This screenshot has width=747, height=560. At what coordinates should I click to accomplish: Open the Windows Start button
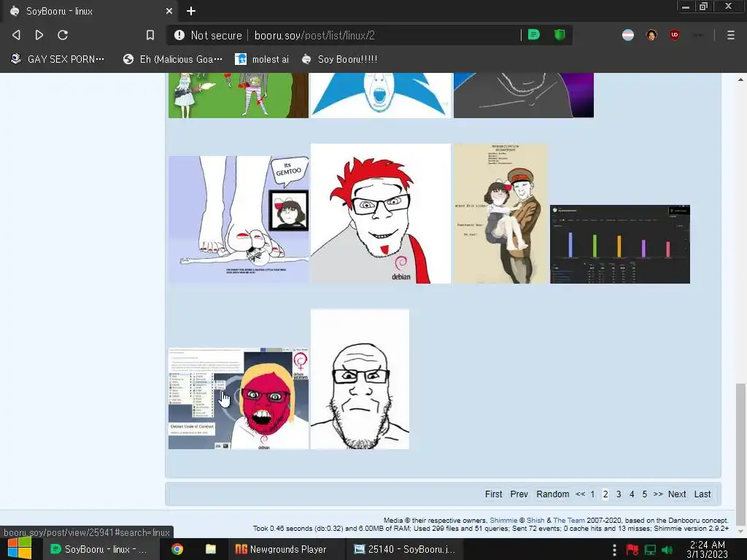point(19,549)
